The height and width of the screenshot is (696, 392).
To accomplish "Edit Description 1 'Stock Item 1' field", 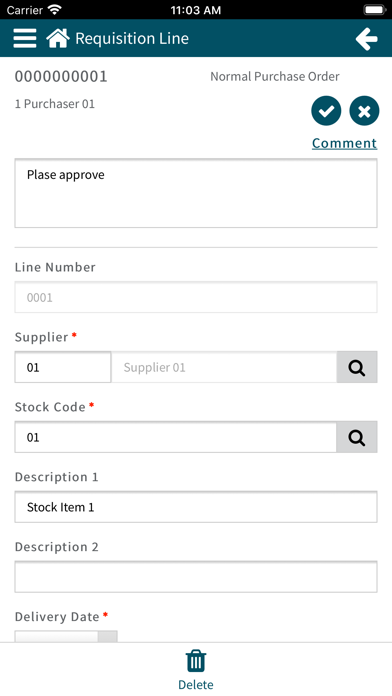I will point(196,507).
